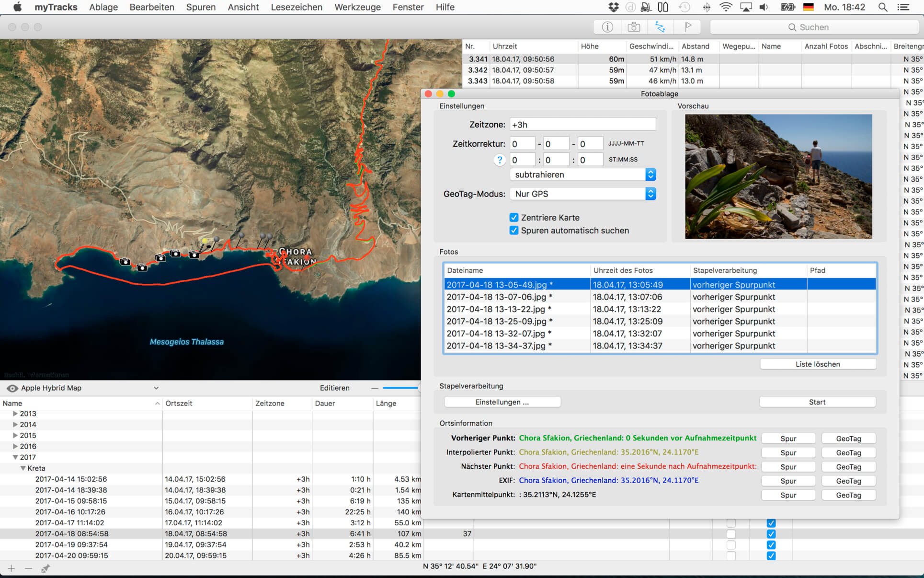Open the Spuren menu
The width and height of the screenshot is (924, 578).
click(x=201, y=7)
